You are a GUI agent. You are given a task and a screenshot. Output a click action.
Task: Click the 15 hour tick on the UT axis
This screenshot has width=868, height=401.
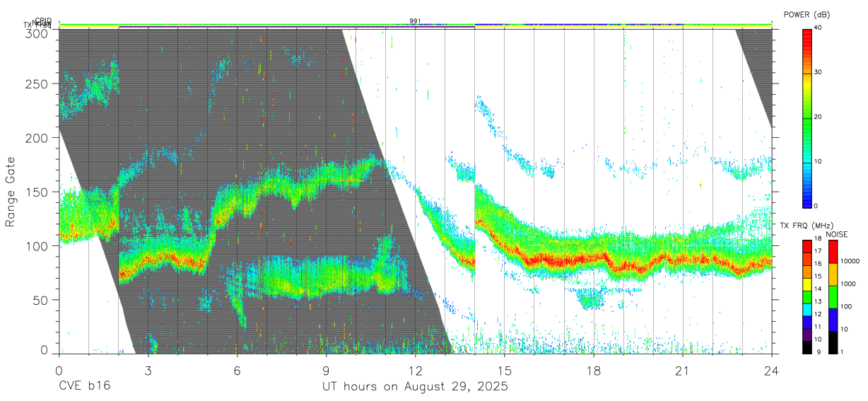pos(505,371)
